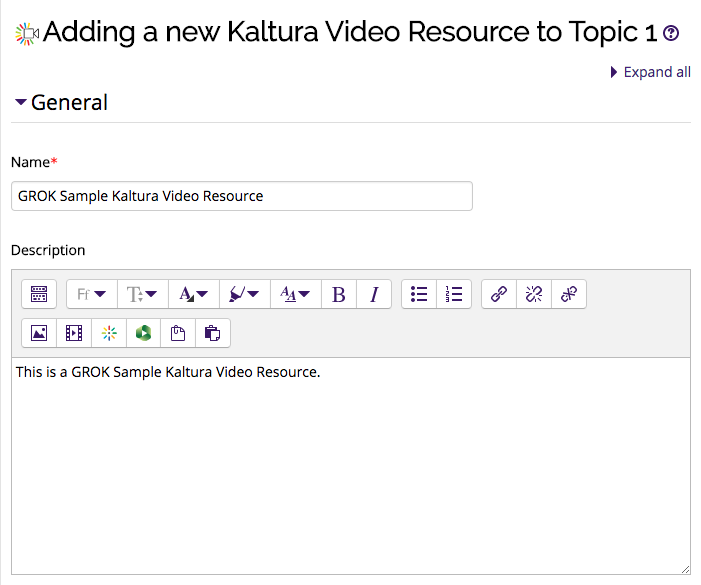Open the font color dropdown
The image size is (701, 585).
pos(194,294)
